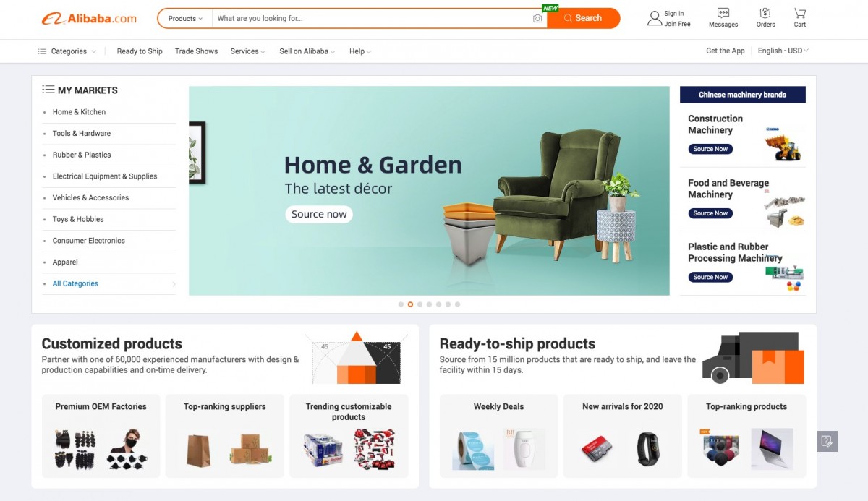Open the Weekly Deals product thumbnail
Viewport: 868px width, 501px height.
click(x=498, y=435)
